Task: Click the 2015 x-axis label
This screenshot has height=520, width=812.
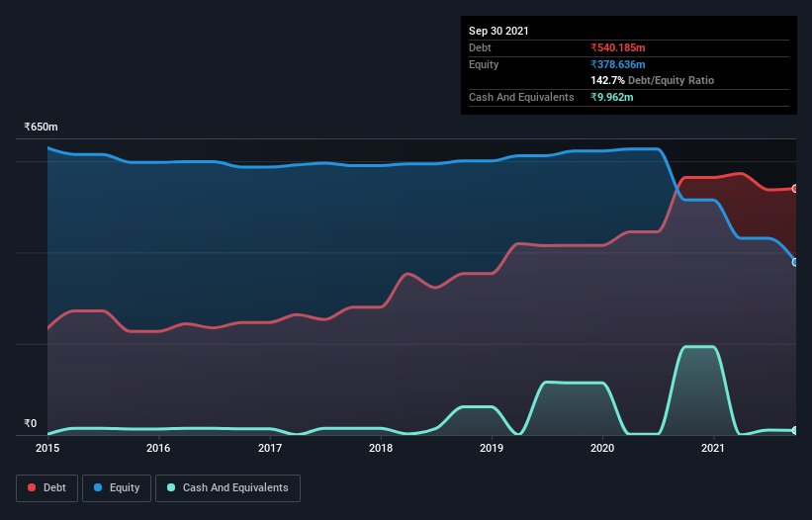Action: click(47, 448)
